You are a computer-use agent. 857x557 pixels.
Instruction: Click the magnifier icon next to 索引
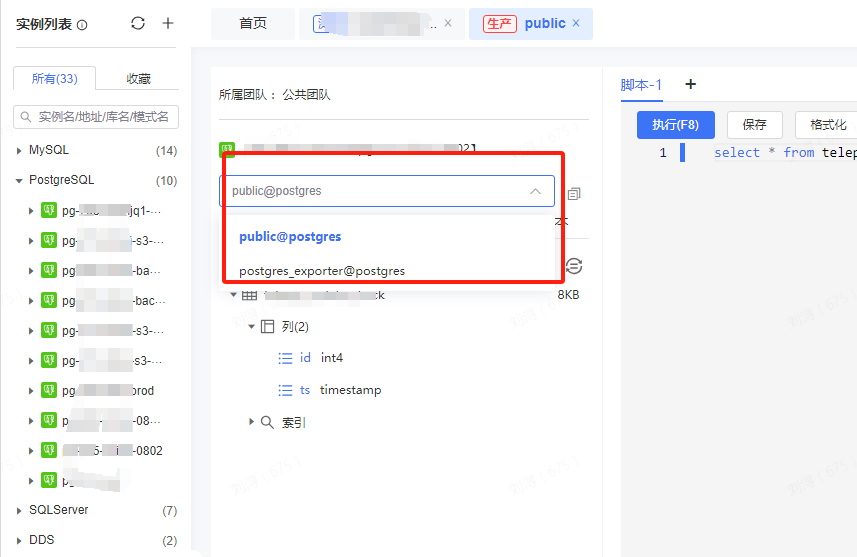click(267, 422)
